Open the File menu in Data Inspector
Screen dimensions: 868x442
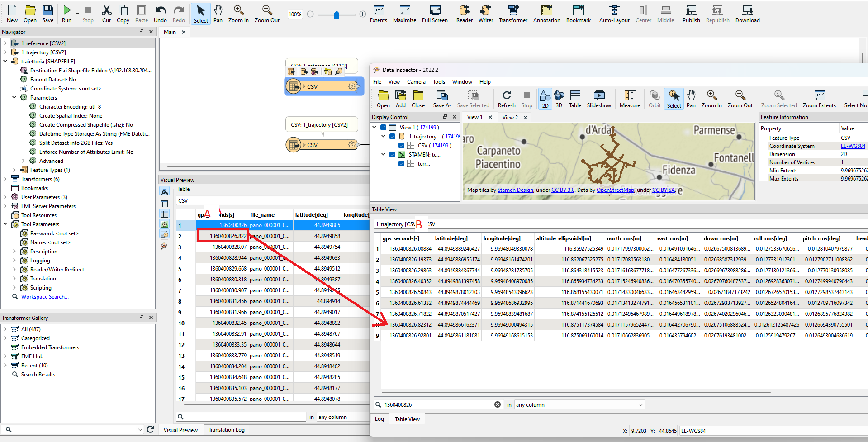pos(377,82)
